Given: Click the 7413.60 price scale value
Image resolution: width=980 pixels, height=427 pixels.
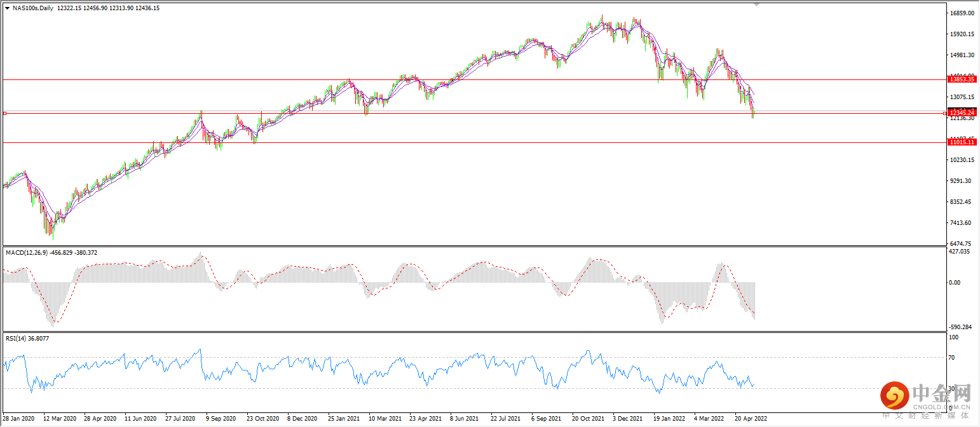Looking at the screenshot, I should pyautogui.click(x=960, y=223).
